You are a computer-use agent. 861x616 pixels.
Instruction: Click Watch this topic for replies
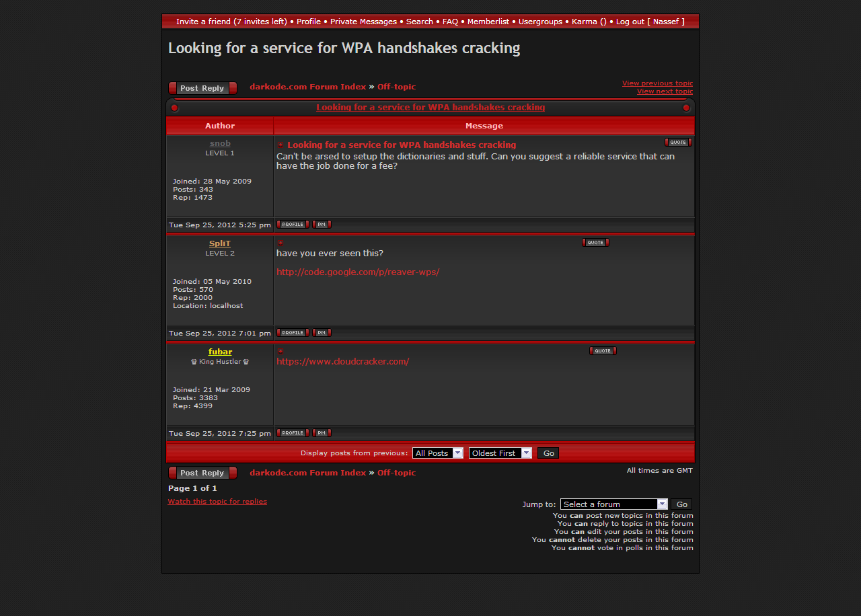click(217, 502)
